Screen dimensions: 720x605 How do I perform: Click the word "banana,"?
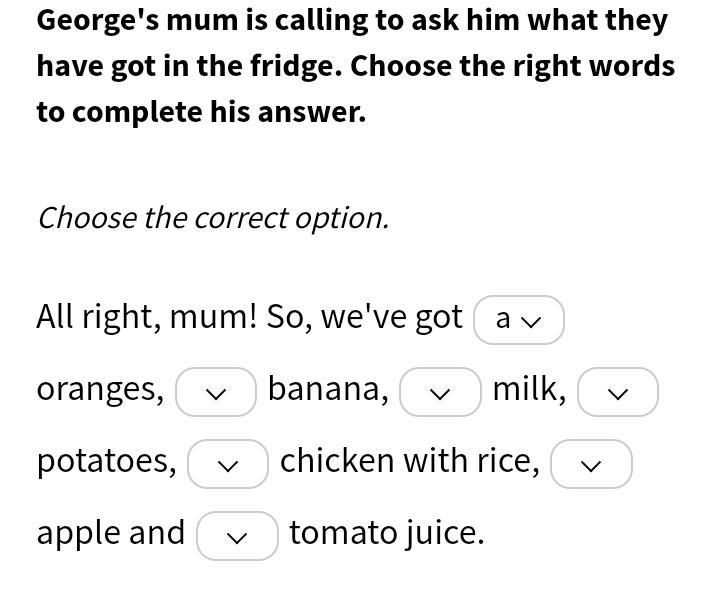[x=328, y=389]
